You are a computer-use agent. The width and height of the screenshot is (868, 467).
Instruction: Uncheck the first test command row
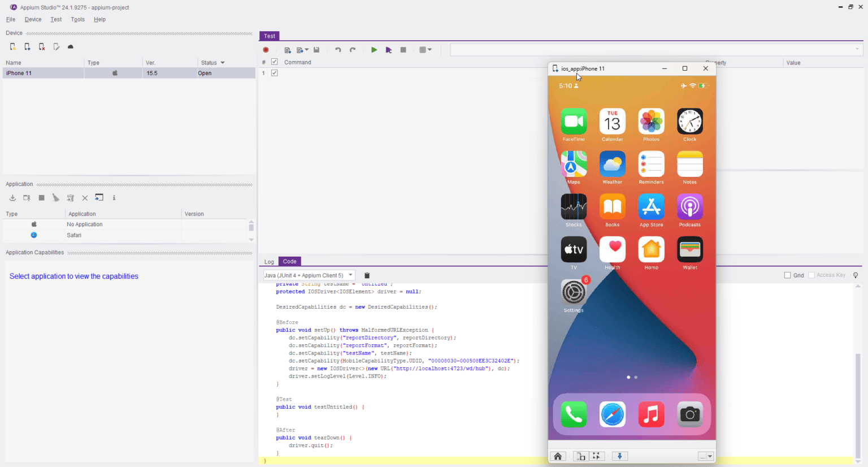click(274, 73)
